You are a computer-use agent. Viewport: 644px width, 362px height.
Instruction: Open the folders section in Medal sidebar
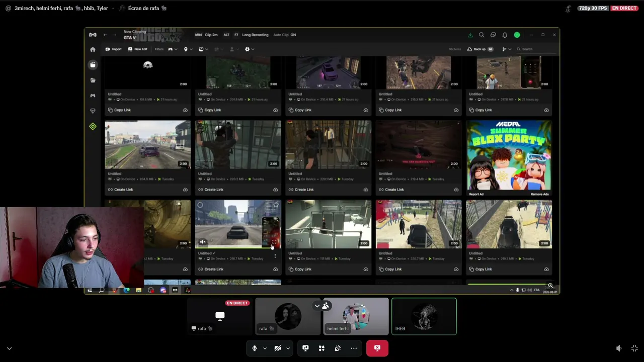pos(93,80)
